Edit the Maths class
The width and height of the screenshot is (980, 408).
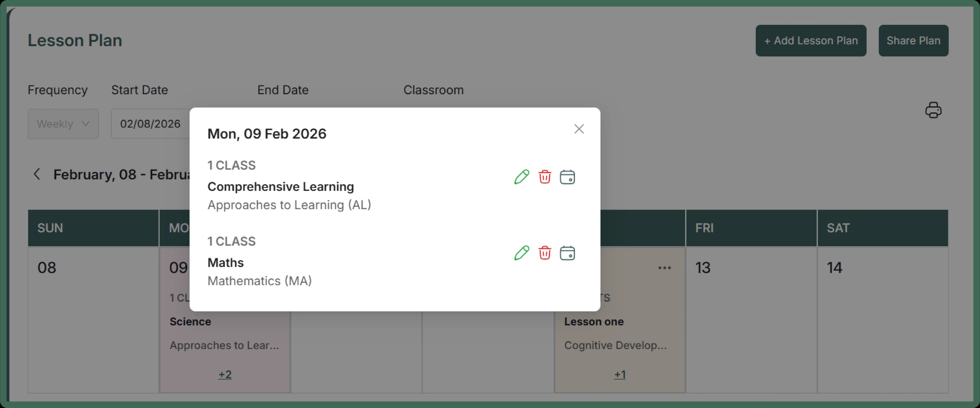tap(522, 252)
